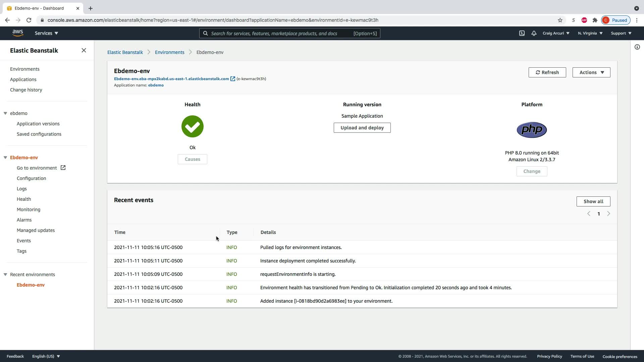Go to Logs in the sidebar
The image size is (644, 362).
(21, 189)
